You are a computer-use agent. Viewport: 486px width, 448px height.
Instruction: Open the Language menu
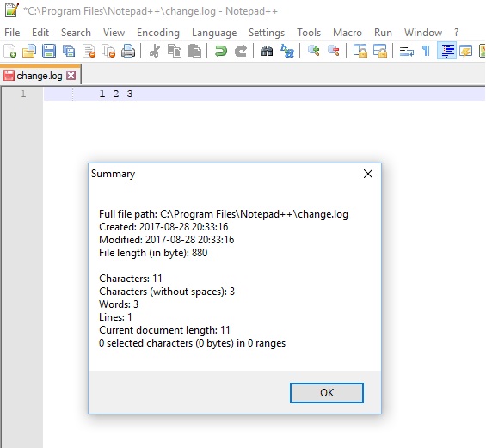coord(214,33)
